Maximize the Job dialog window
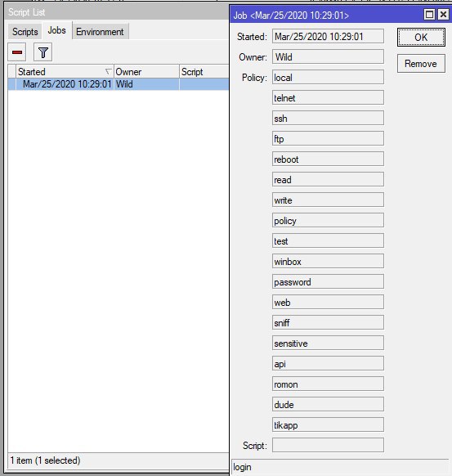Viewport: 452px width, 476px height. click(x=429, y=14)
